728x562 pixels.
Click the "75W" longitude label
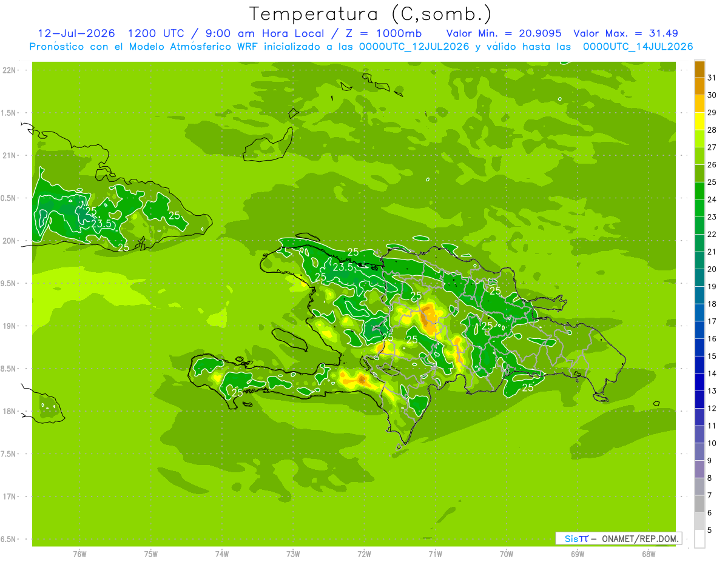tap(151, 554)
